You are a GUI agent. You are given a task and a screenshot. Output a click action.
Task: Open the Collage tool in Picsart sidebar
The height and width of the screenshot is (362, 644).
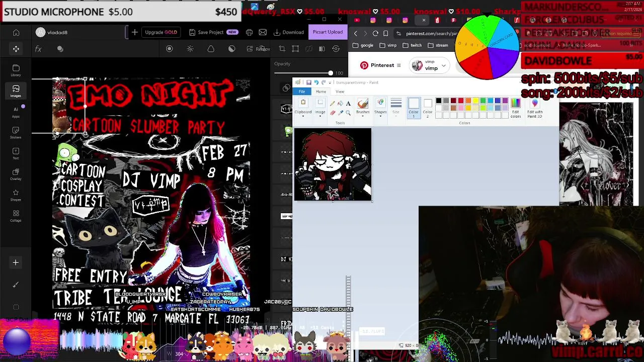16,216
